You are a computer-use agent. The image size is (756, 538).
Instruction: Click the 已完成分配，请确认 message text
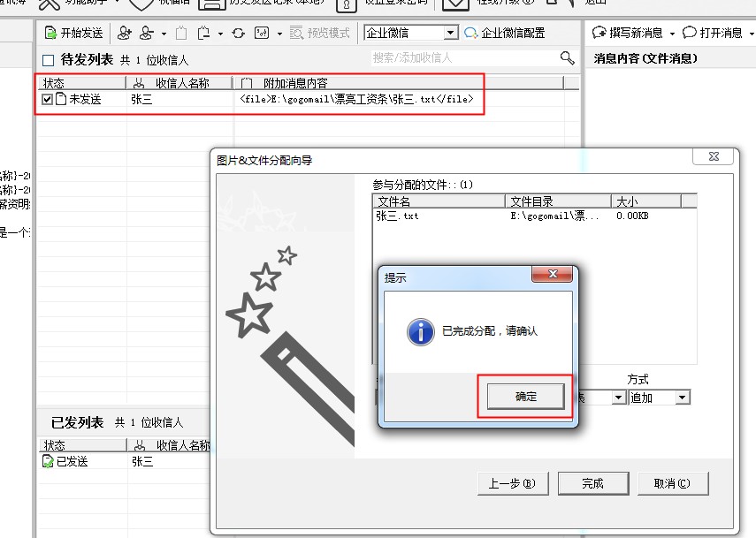point(489,331)
